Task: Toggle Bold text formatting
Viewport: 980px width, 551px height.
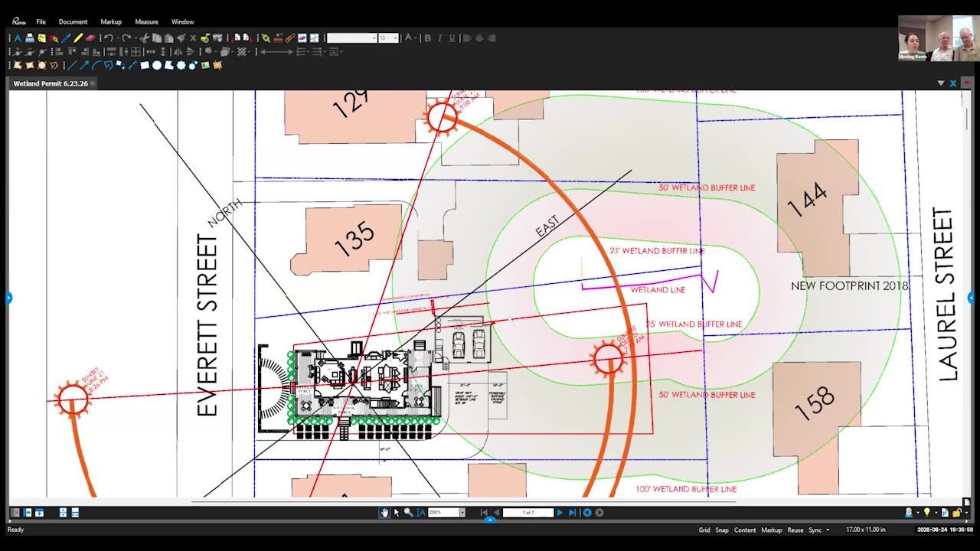Action: point(428,38)
